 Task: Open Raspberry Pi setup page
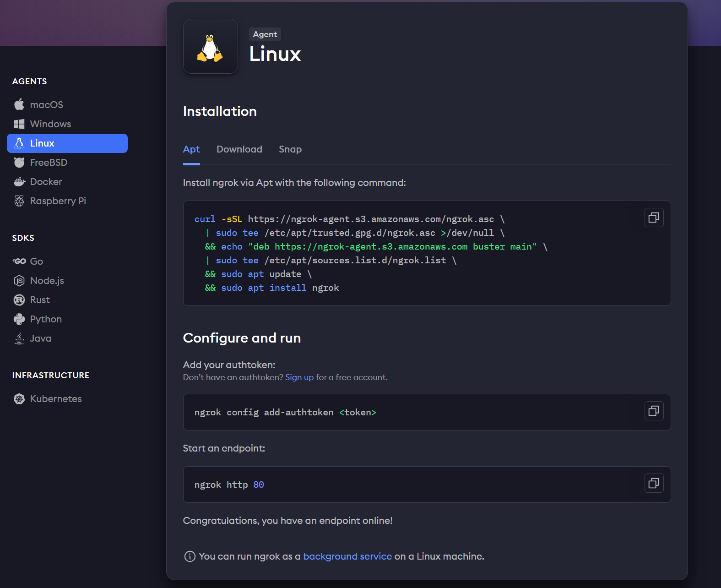pos(67,201)
